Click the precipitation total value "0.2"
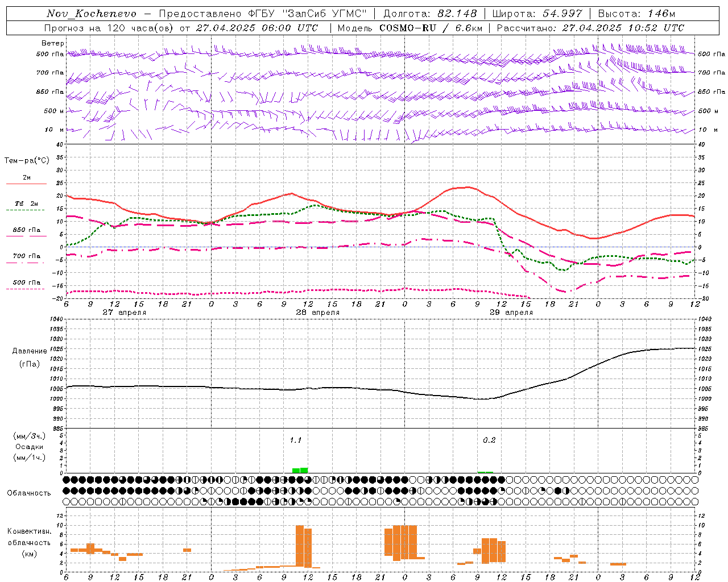The height and width of the screenshot is (582, 728). (489, 440)
